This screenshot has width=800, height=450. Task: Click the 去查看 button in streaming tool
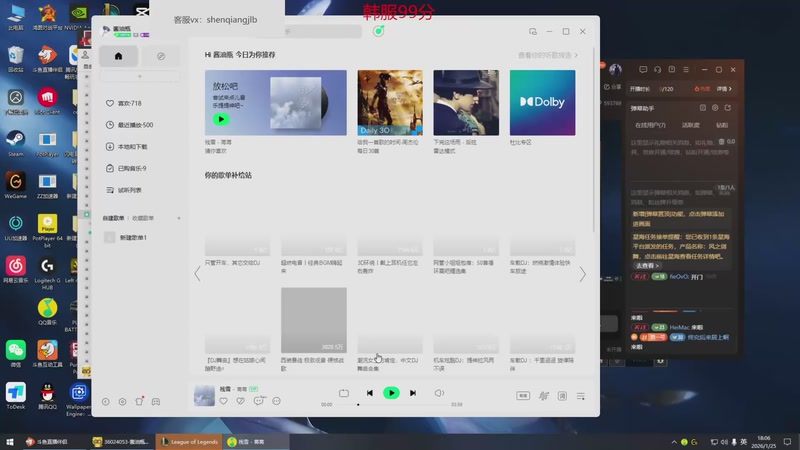[646, 266]
